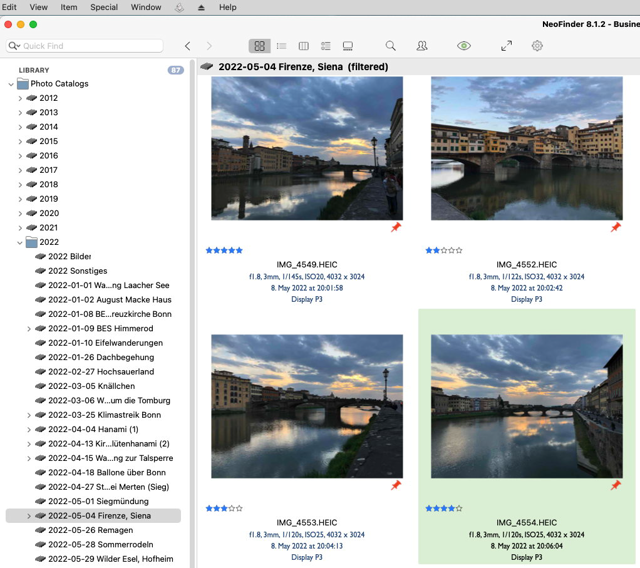Screen dimensions: 640x568
Task: Open the search magnifier tool
Action: pyautogui.click(x=391, y=46)
